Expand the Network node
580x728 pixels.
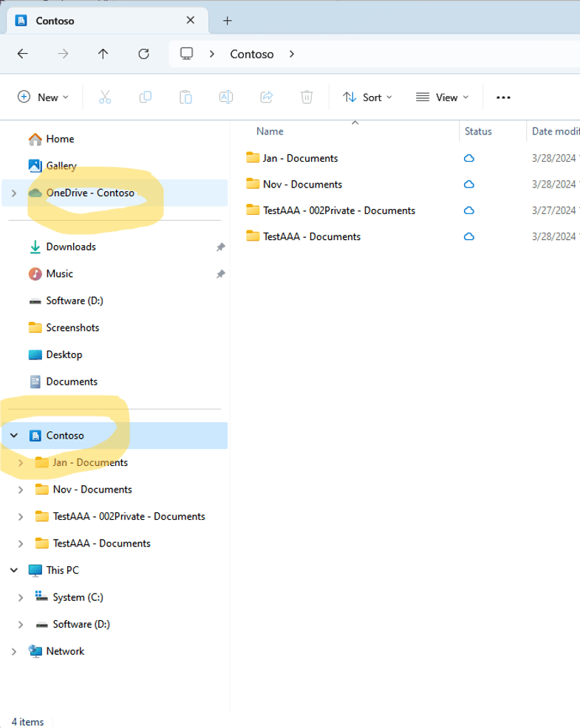click(14, 651)
